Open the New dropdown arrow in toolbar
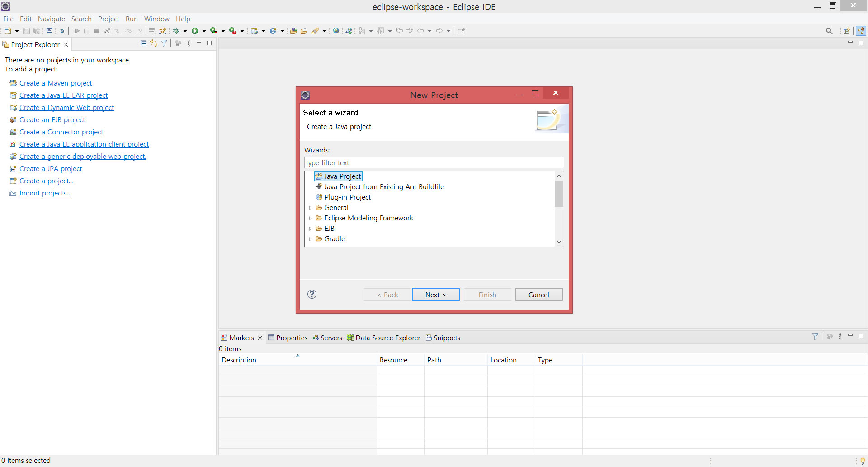Image resolution: width=868 pixels, height=467 pixels. pyautogui.click(x=17, y=31)
